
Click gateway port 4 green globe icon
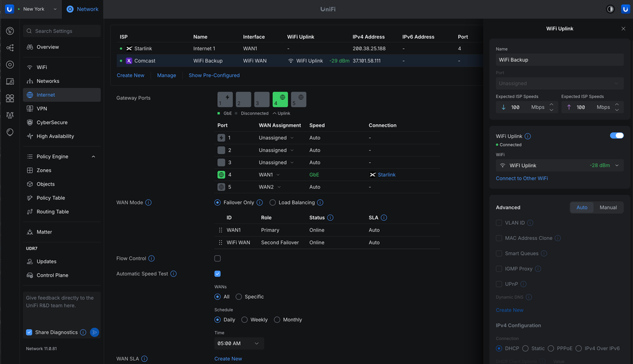(x=280, y=99)
